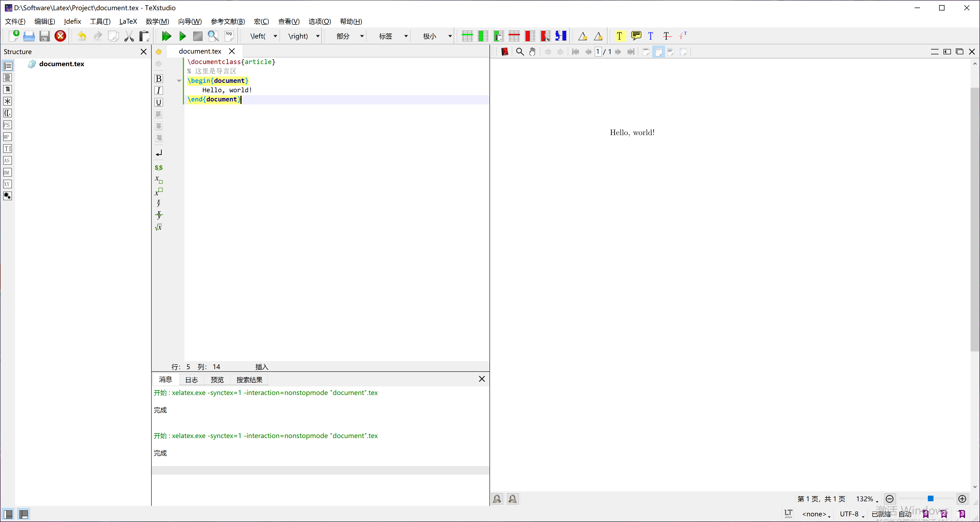The width and height of the screenshot is (980, 522).
Task: Toggle the bottom messages panel button
Action: (24, 514)
